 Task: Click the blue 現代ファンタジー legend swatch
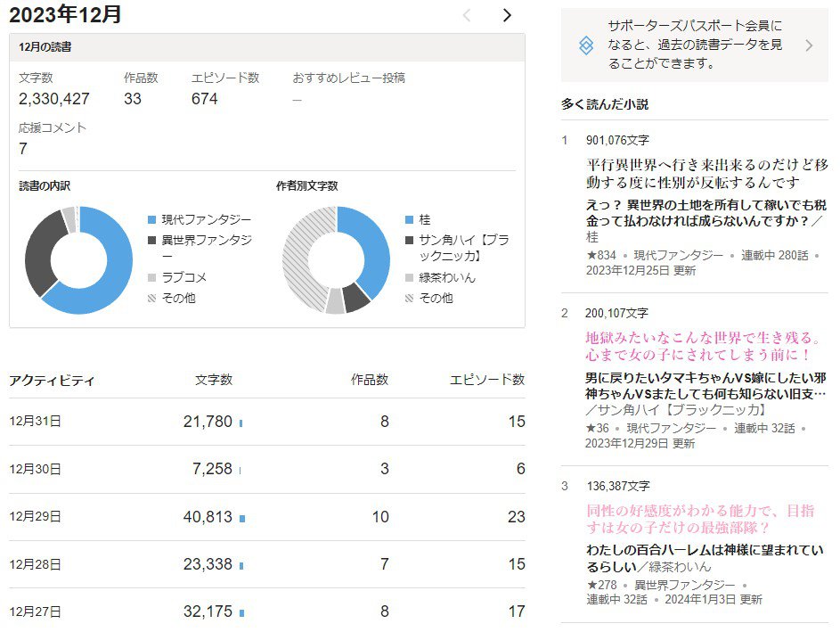[151, 219]
